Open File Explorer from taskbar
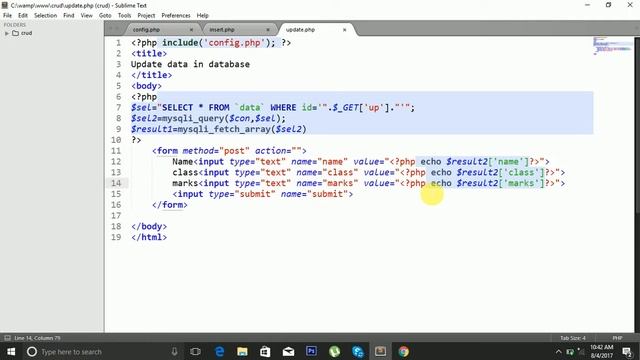Screen dimensions: 640x360 [242, 351]
